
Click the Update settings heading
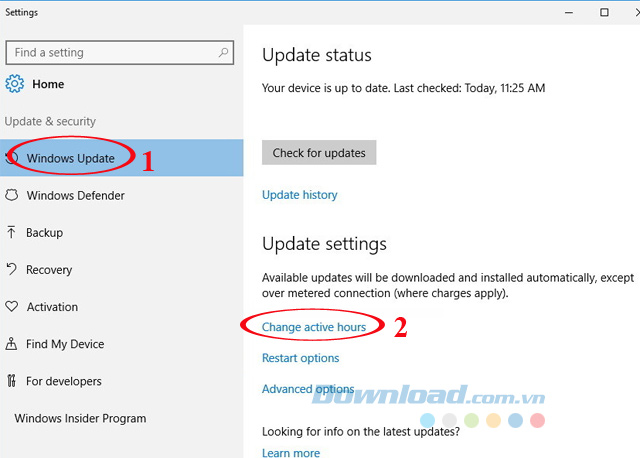pyautogui.click(x=324, y=244)
